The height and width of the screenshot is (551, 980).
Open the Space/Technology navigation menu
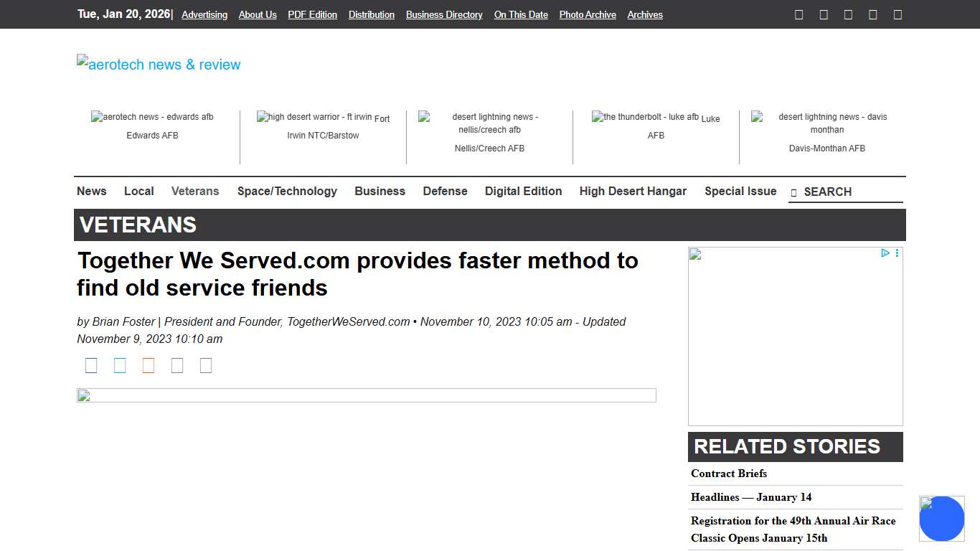pyautogui.click(x=287, y=191)
